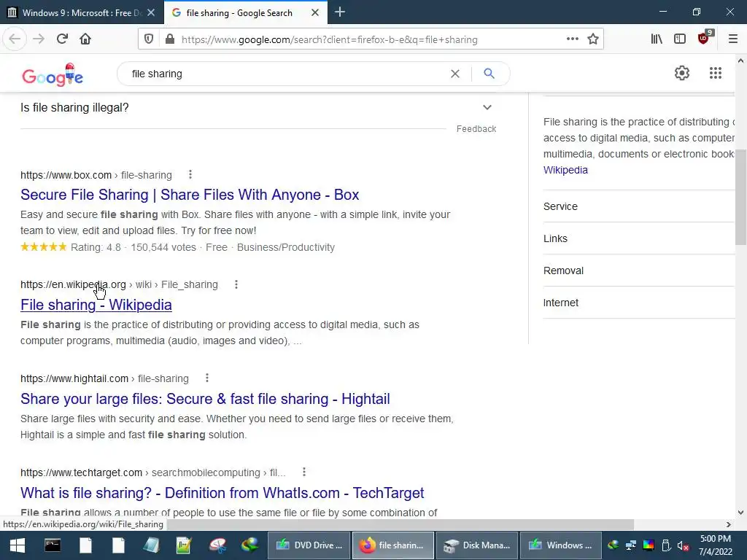747x560 pixels.
Task: Open more options for the hightail.com result
Action: (x=206, y=378)
